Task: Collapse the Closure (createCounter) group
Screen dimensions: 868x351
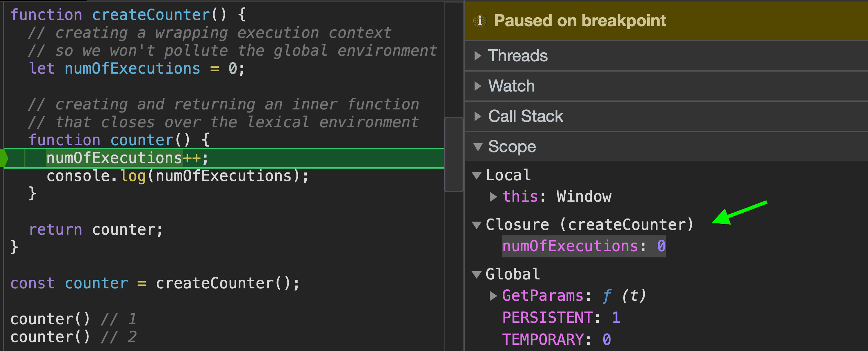Action: pos(477,225)
